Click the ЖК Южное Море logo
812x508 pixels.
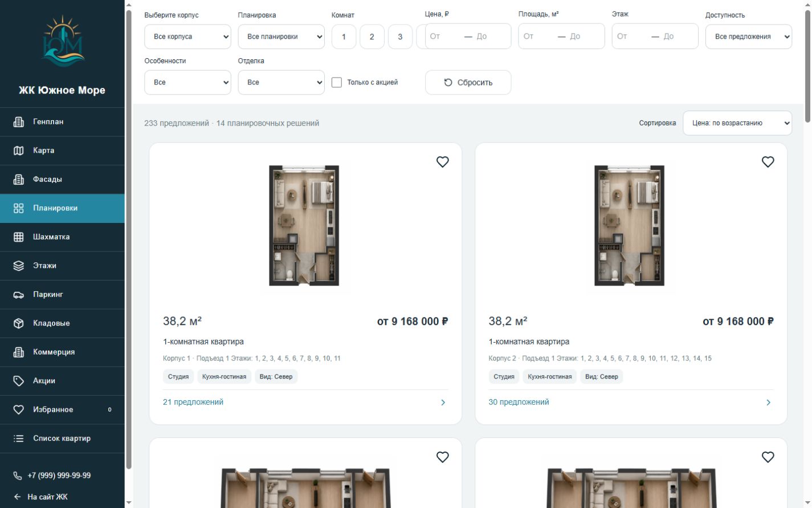(x=63, y=41)
